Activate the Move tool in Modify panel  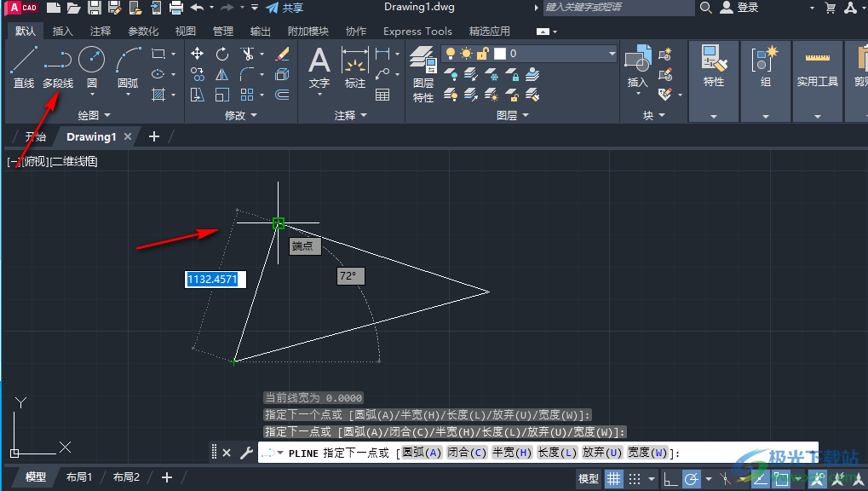(x=197, y=54)
